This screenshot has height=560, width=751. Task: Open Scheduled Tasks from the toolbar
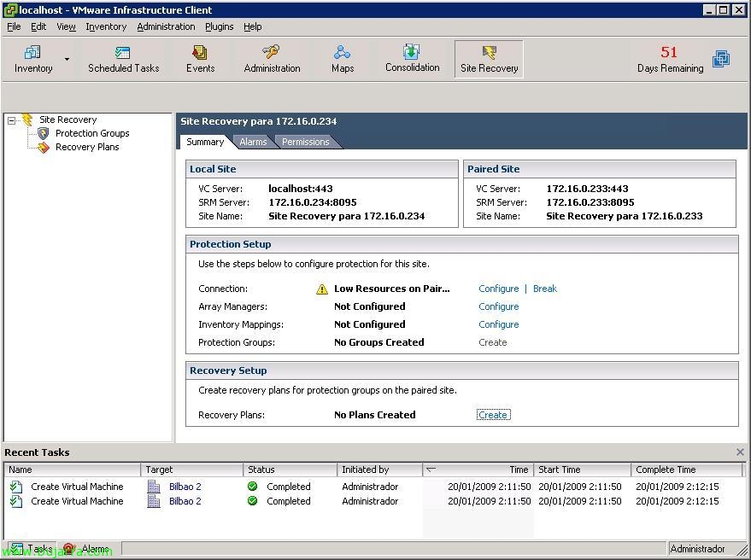pos(123,52)
